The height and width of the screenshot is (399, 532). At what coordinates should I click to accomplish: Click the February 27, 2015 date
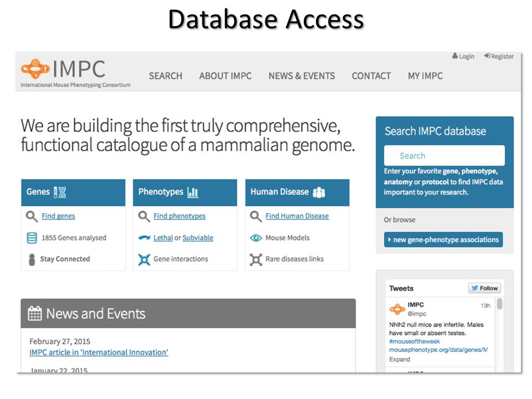tap(60, 341)
